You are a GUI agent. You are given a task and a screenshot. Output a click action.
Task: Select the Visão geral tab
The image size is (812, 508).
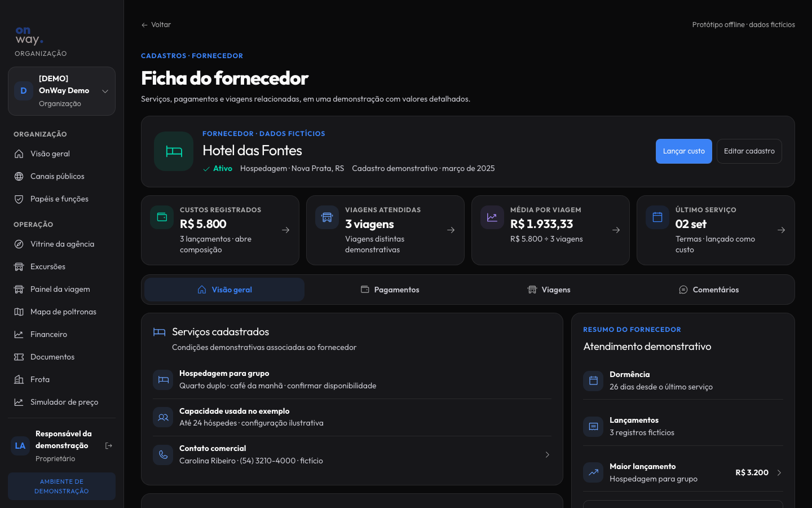pos(224,290)
